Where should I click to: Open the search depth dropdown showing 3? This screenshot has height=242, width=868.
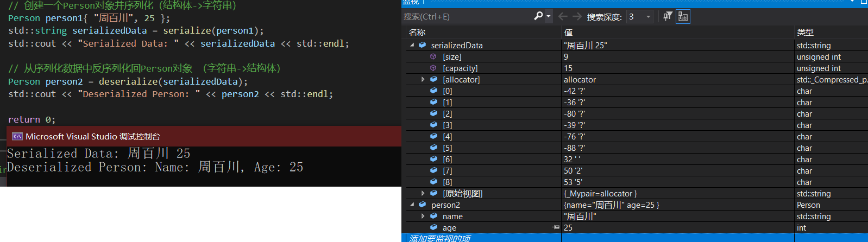640,17
